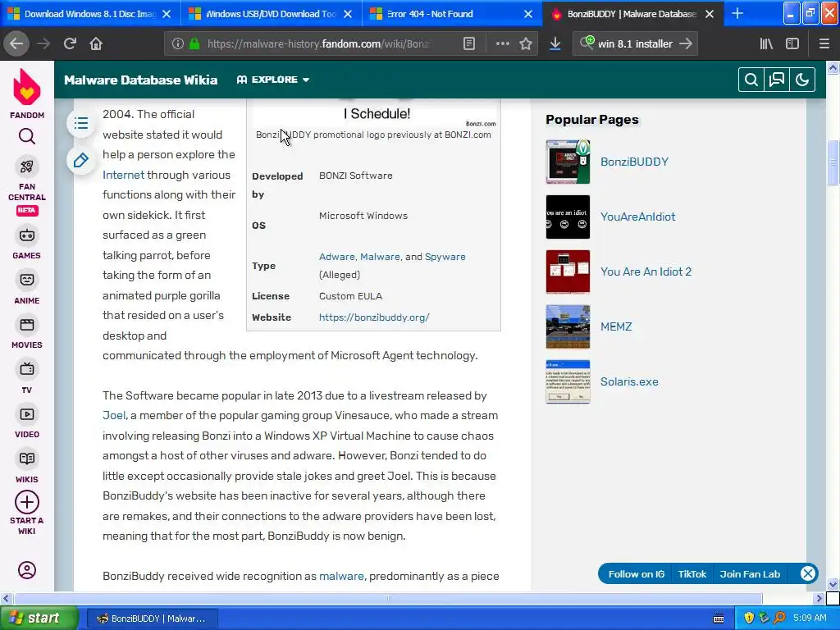This screenshot has width=840, height=630.
Task: Open the Discuss icon in wiki header
Action: 777,80
